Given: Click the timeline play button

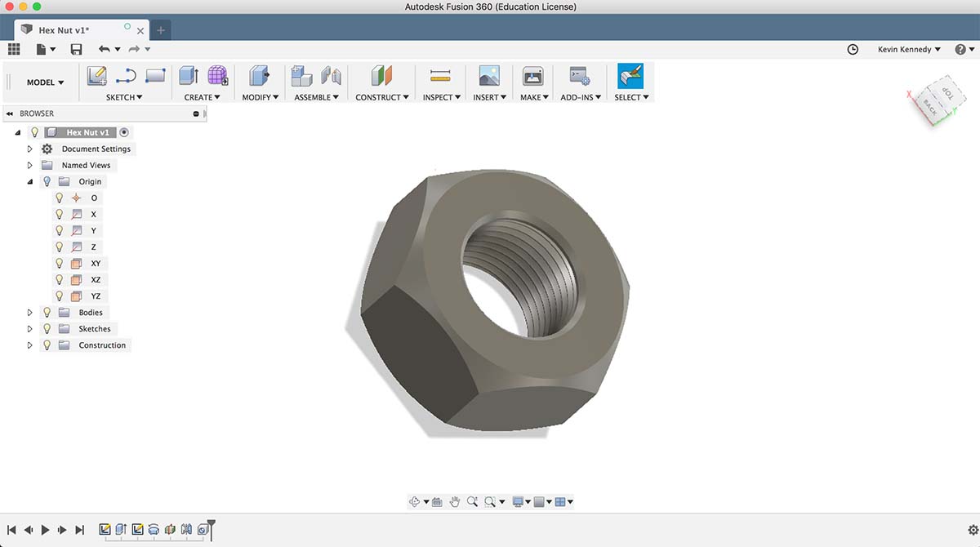Looking at the screenshot, I should 46,530.
